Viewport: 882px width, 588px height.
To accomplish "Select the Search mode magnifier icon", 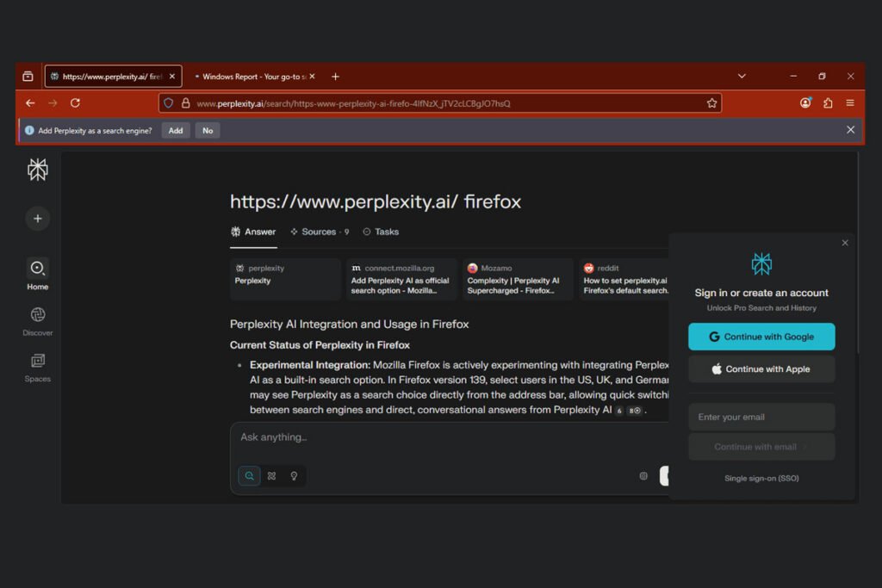I will [x=249, y=476].
